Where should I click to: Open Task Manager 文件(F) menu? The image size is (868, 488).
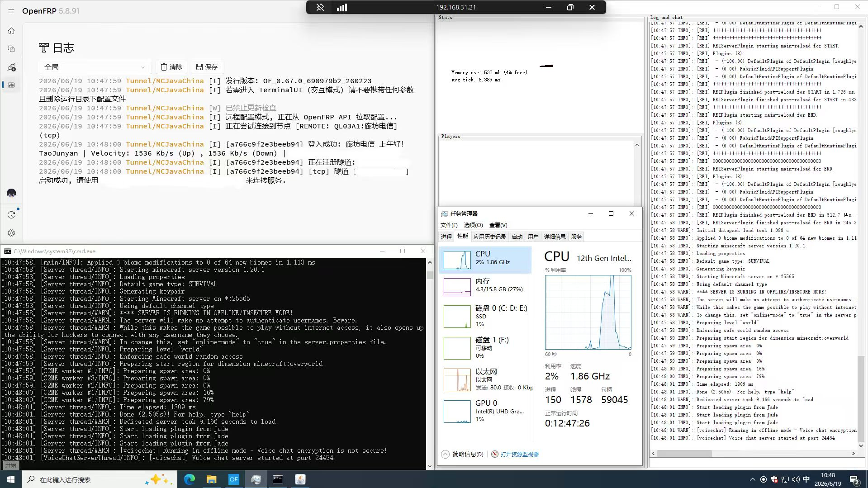click(449, 225)
